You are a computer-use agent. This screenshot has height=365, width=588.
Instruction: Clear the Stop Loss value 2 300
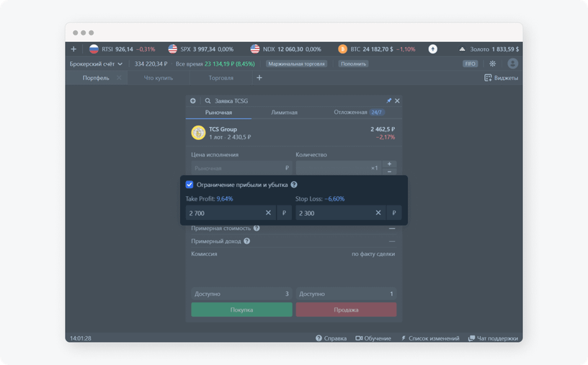(x=378, y=213)
